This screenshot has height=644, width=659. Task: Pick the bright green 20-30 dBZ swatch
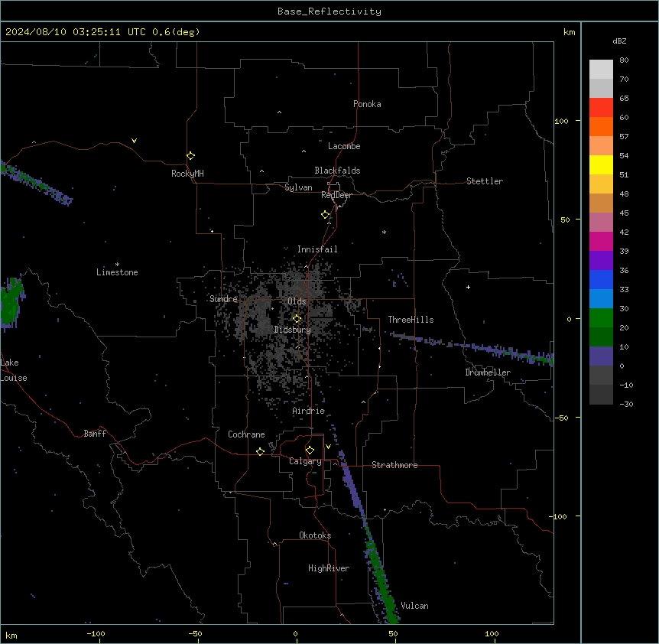pyautogui.click(x=601, y=318)
